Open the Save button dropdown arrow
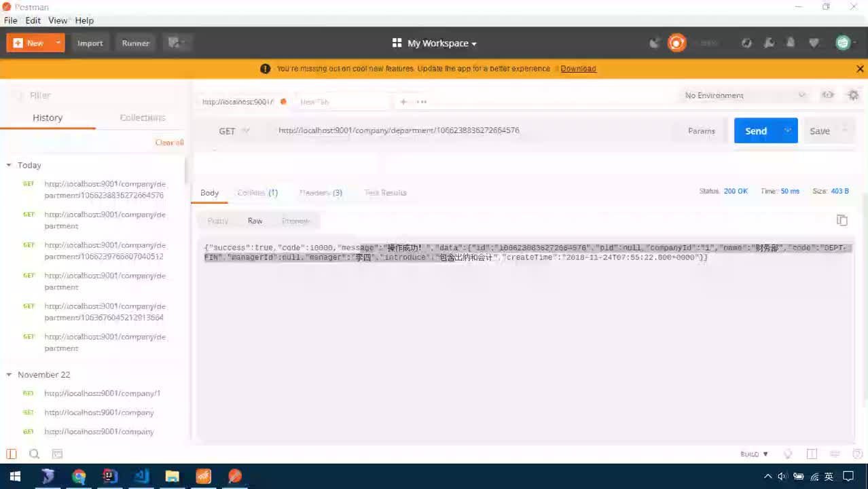The height and width of the screenshot is (489, 868). pos(845,130)
